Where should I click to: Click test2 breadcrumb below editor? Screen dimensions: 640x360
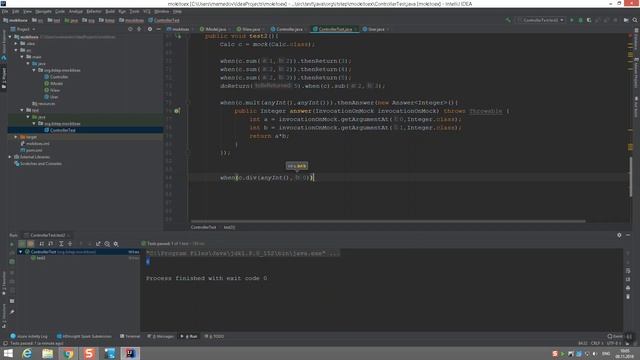(x=229, y=227)
